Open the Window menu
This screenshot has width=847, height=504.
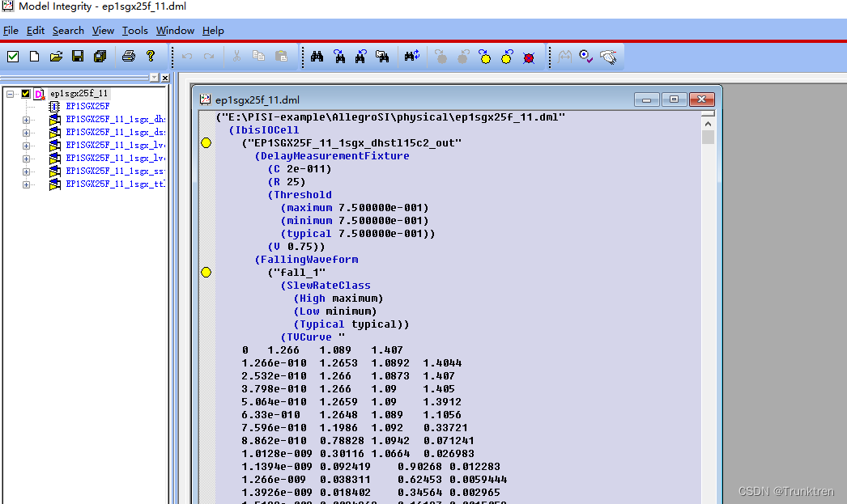[175, 30]
